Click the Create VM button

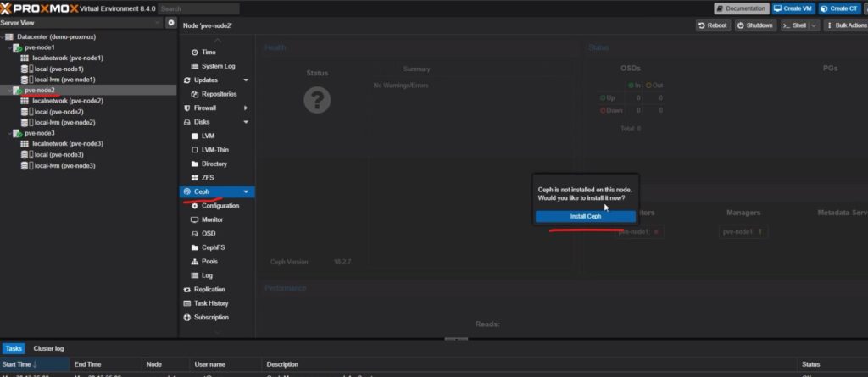click(793, 8)
